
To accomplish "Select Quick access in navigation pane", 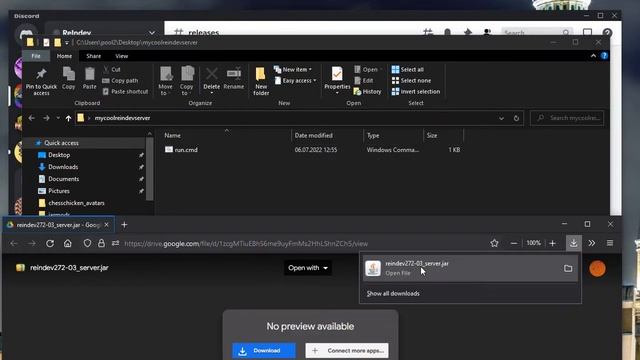I will [x=61, y=143].
